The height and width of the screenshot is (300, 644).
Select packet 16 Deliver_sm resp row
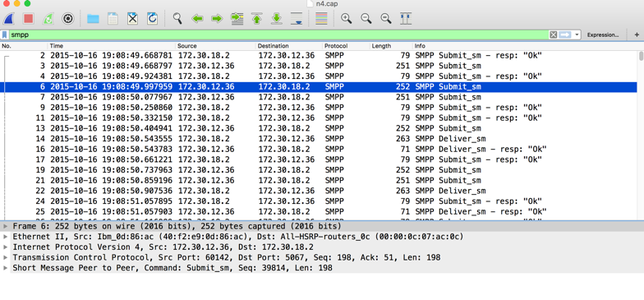pyautogui.click(x=320, y=150)
